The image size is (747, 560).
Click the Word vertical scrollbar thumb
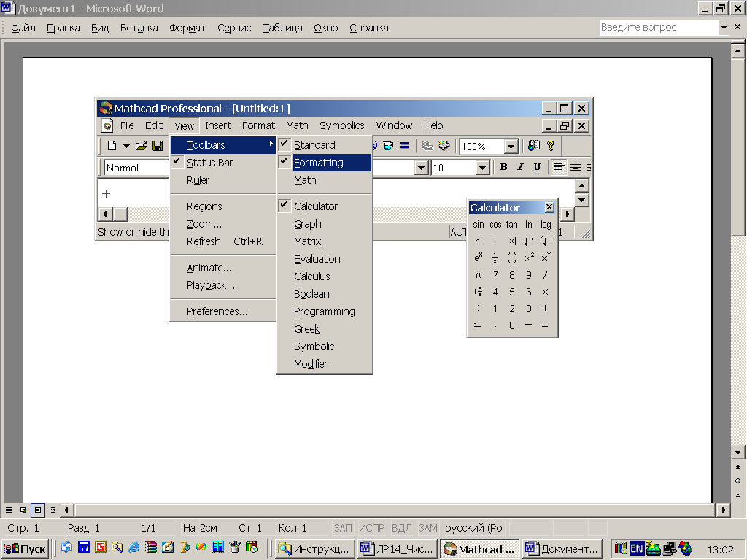click(x=738, y=146)
